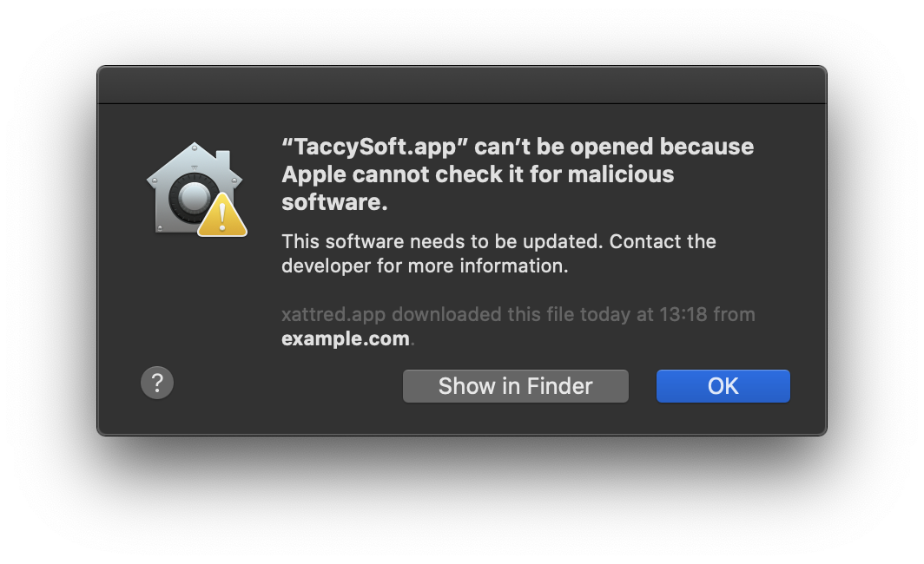Click the OK button
This screenshot has width=924, height=564.
click(723, 386)
